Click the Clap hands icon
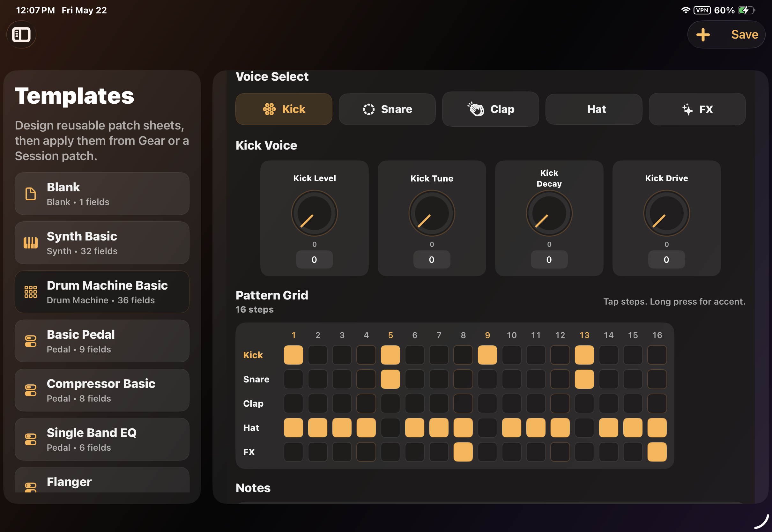Image resolution: width=772 pixels, height=532 pixels. 476,109
